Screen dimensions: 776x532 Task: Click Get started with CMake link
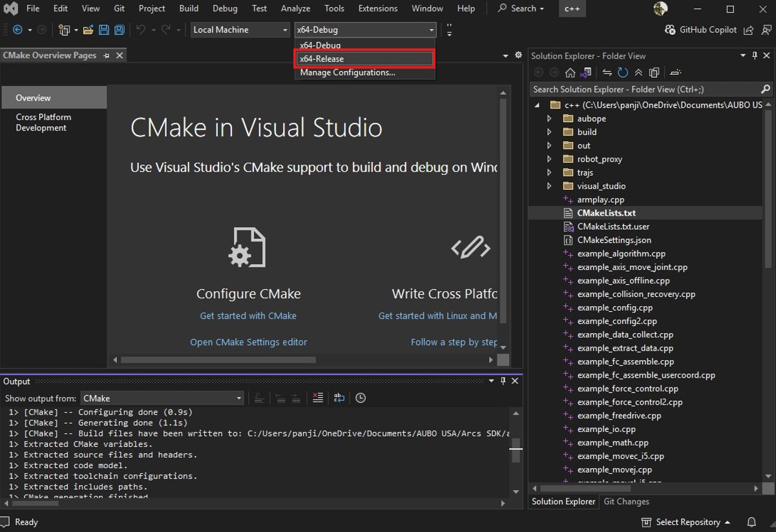tap(248, 316)
